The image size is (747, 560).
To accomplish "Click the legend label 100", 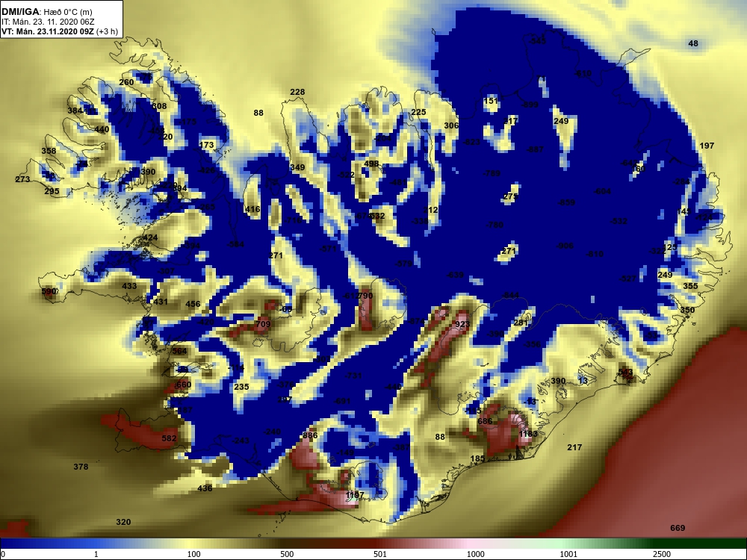I will point(194,554).
